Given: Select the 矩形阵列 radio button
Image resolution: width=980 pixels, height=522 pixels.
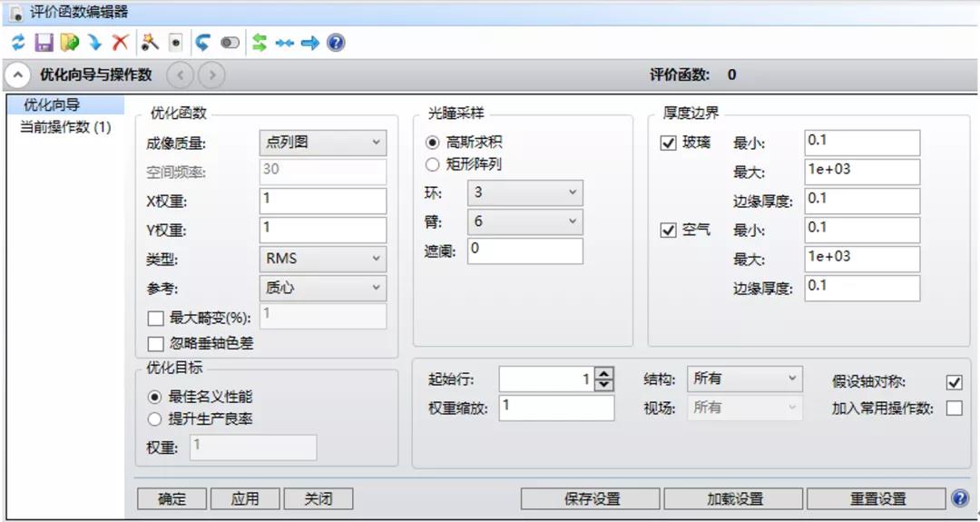Looking at the screenshot, I should [433, 164].
